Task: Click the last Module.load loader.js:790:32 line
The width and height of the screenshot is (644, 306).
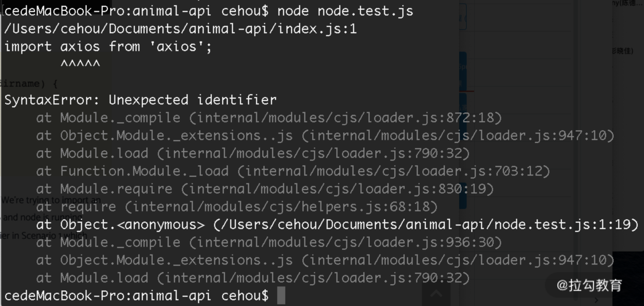Action: [253, 278]
